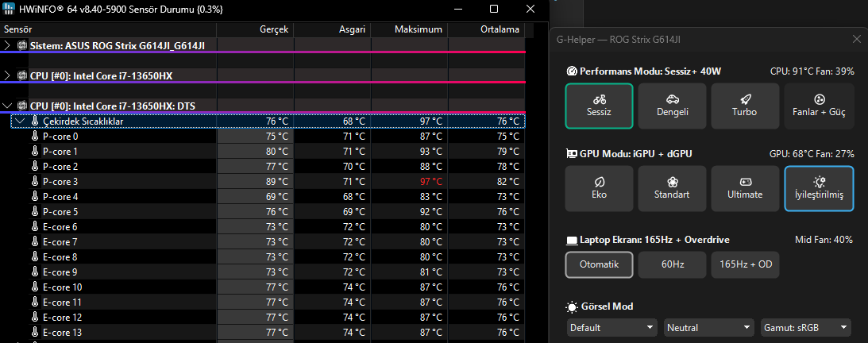Click 'CPU: 91°C Fan: 39%' readout
This screenshot has height=343, width=868.
coord(812,71)
